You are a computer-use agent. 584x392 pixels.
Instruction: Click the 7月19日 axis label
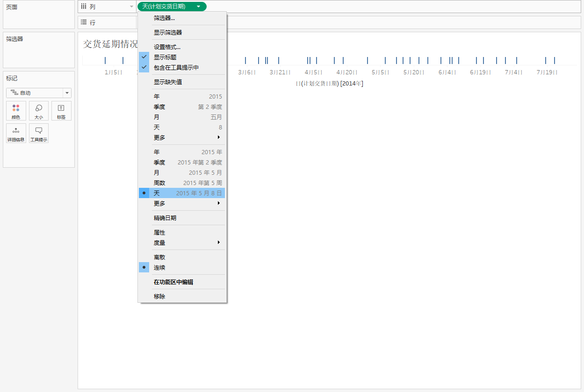point(547,72)
